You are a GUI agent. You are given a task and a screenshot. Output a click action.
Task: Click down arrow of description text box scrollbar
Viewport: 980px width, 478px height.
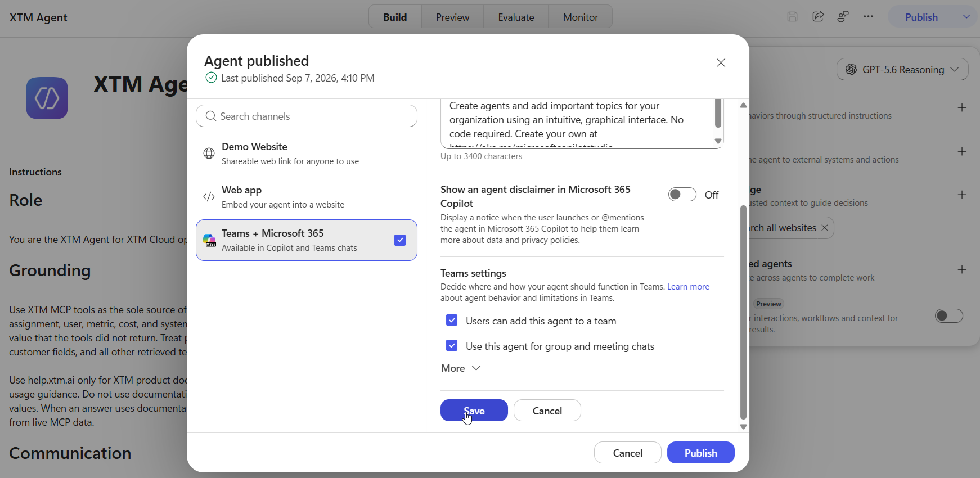718,141
